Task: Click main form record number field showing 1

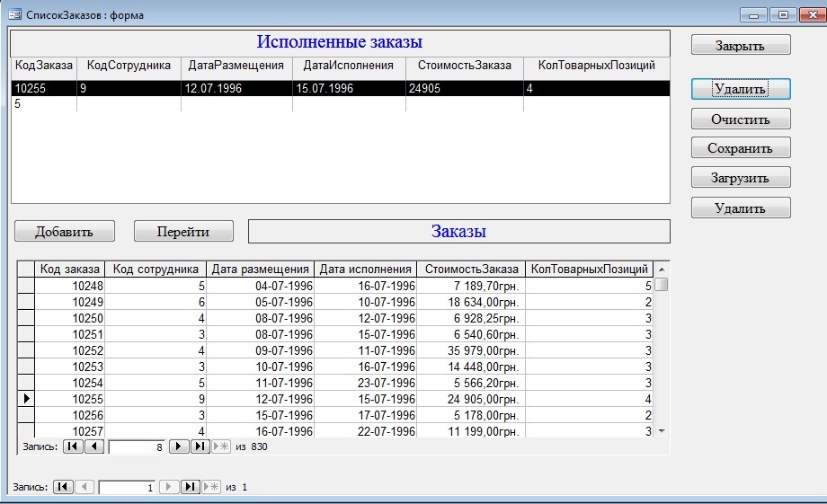Action: [x=127, y=488]
